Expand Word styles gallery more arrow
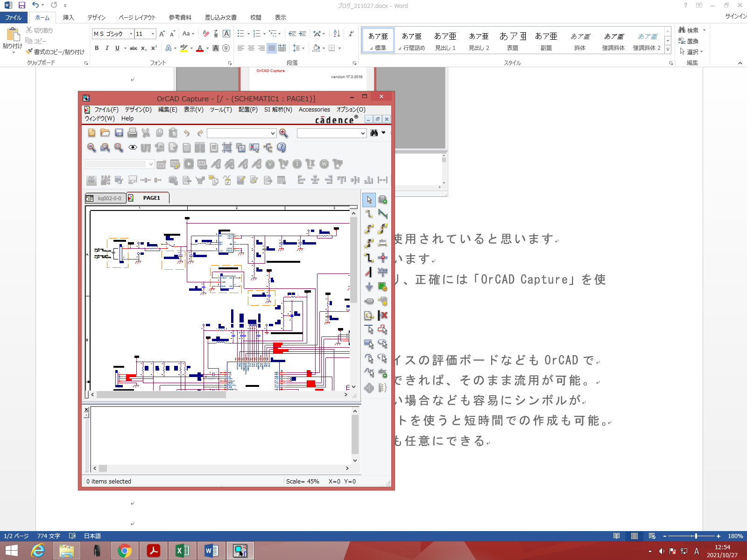Viewport: 747px width, 560px height. 668,49
